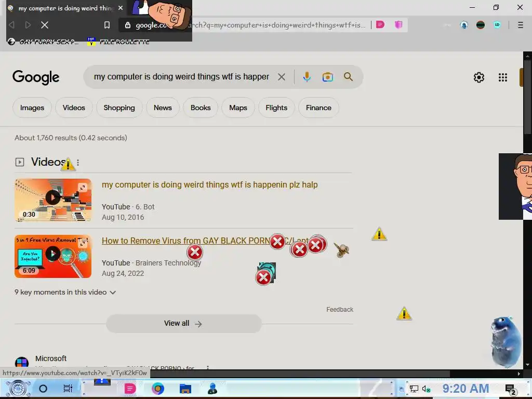Click the browser address bar URL
The image size is (532, 399).
click(251, 25)
